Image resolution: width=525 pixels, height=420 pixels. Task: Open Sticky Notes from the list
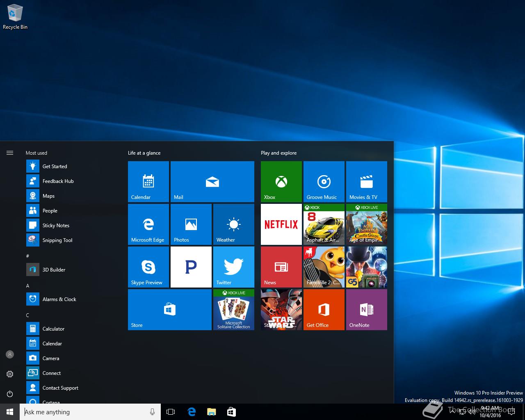56,226
